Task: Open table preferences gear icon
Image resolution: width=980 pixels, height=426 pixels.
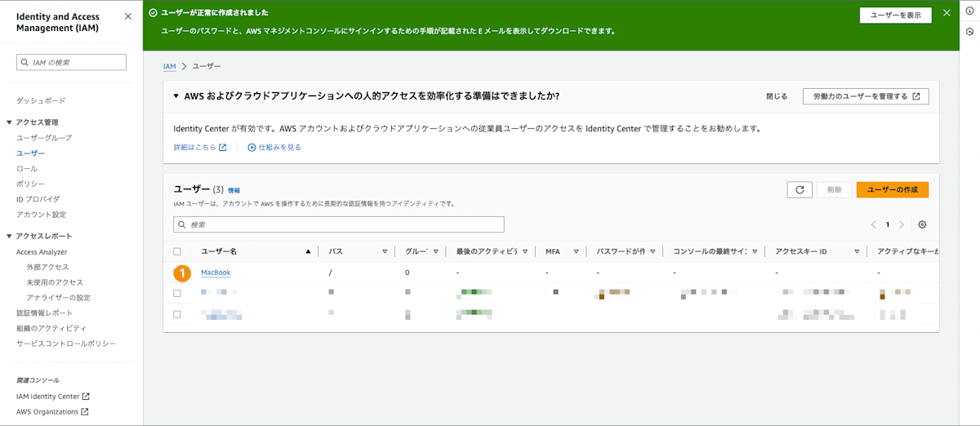Action: tap(923, 224)
